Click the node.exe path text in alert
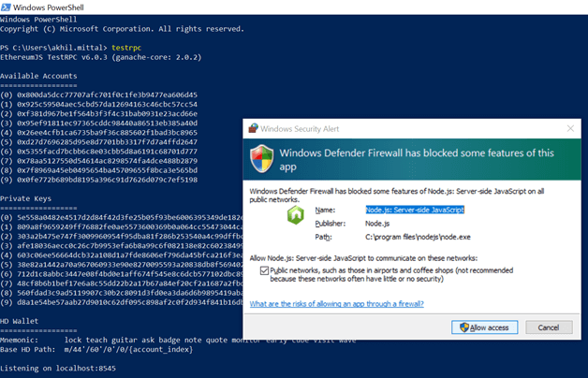The height and width of the screenshot is (378, 588). coord(418,237)
